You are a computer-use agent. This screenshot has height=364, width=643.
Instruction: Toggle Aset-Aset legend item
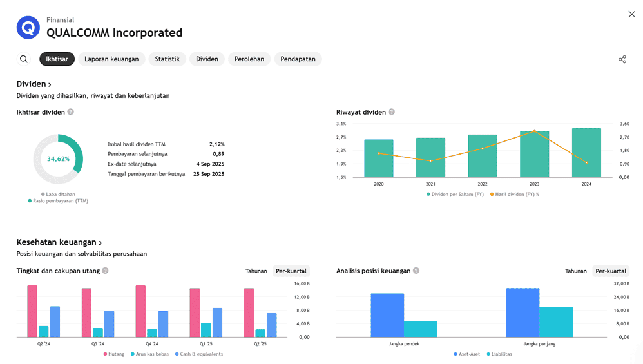pos(466,354)
